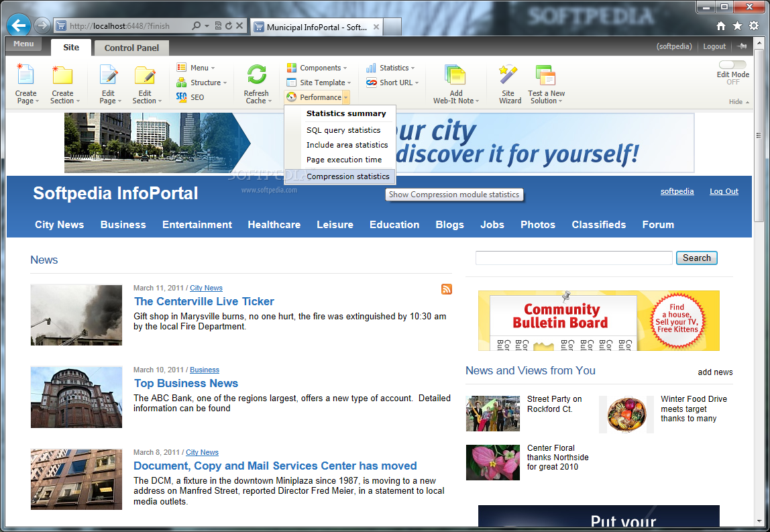Click the Statistics bar chart icon
The height and width of the screenshot is (532, 770).
tap(372, 68)
